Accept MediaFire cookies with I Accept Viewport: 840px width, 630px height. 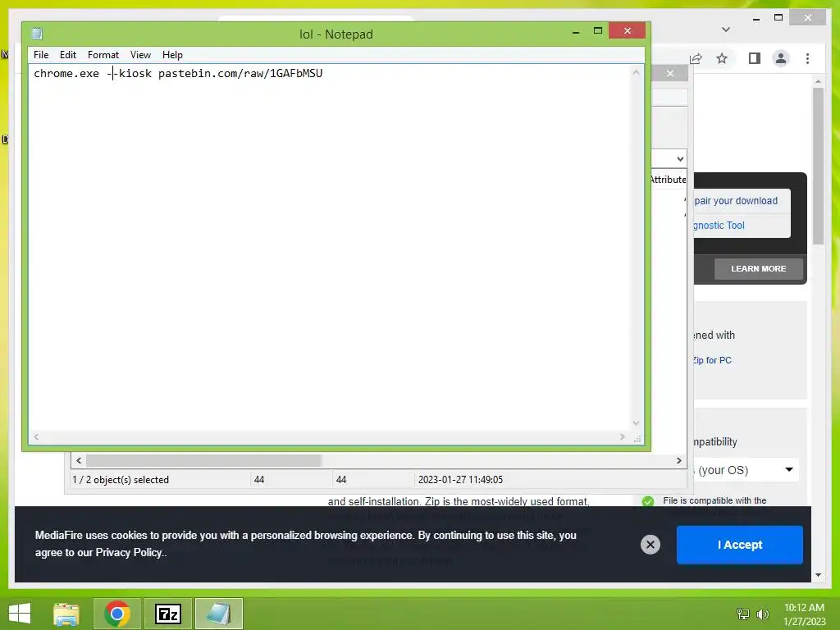coord(739,545)
